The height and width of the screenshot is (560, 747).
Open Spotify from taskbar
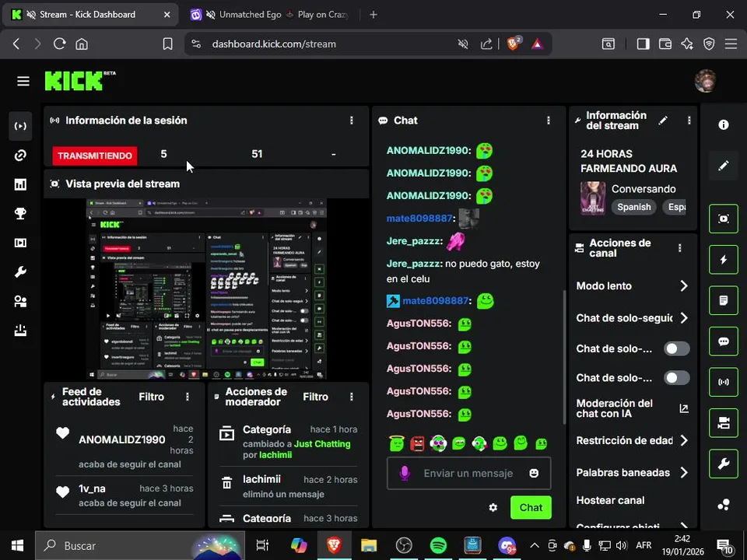click(438, 546)
